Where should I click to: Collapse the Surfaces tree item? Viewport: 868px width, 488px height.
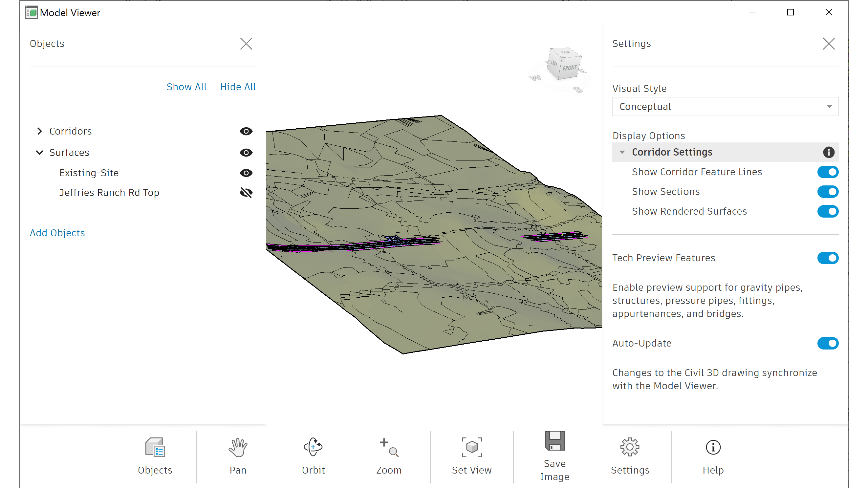(39, 152)
